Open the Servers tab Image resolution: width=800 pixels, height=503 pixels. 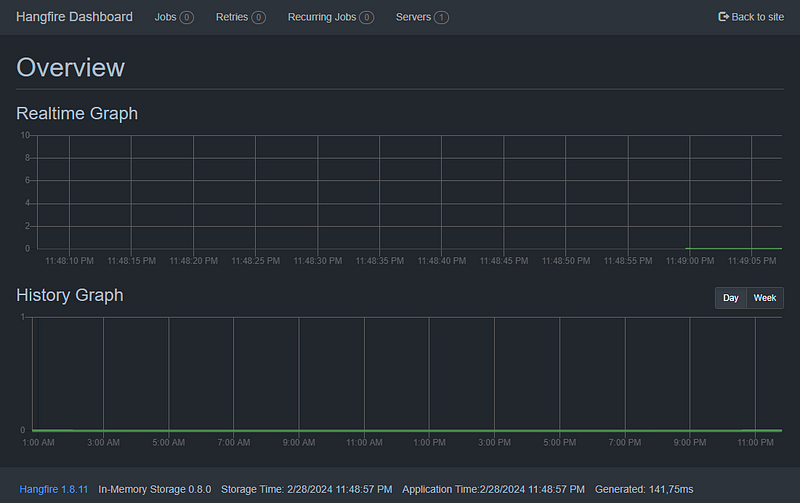click(422, 17)
